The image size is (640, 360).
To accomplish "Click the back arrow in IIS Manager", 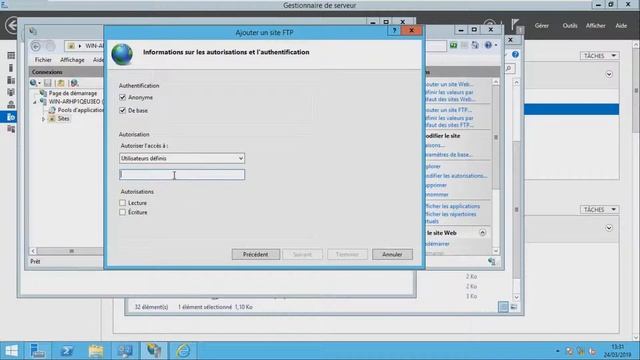I will click(x=36, y=46).
